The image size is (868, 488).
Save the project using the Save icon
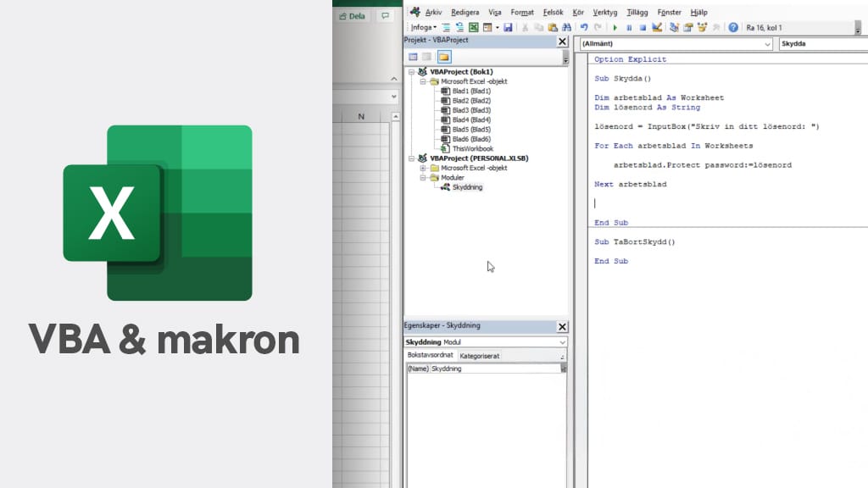click(509, 28)
